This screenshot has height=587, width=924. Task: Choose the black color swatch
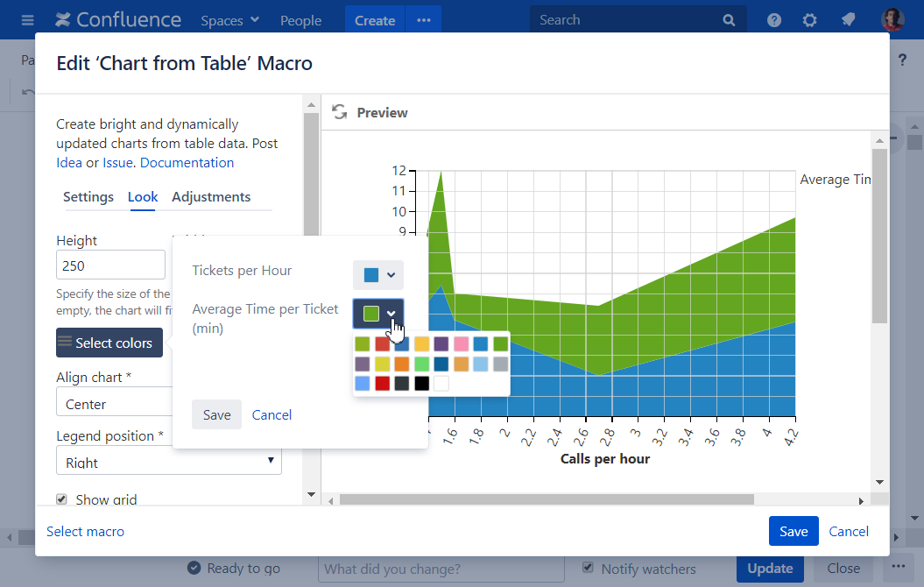point(422,383)
